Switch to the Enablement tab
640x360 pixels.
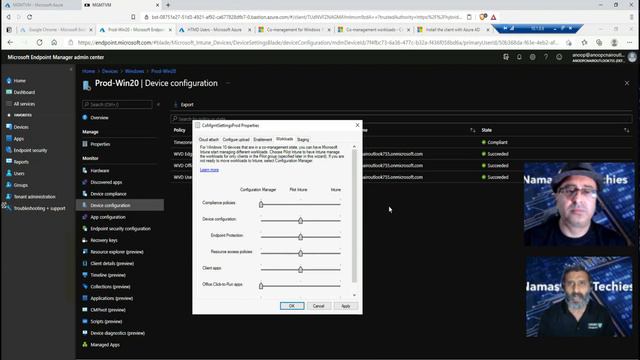(x=262, y=140)
